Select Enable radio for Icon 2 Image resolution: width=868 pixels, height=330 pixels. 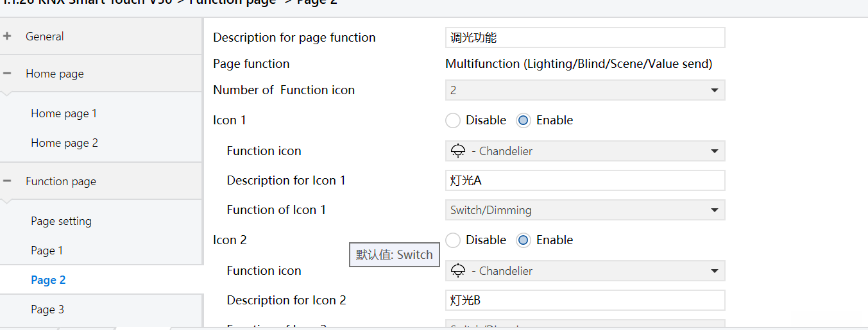pyautogui.click(x=523, y=240)
